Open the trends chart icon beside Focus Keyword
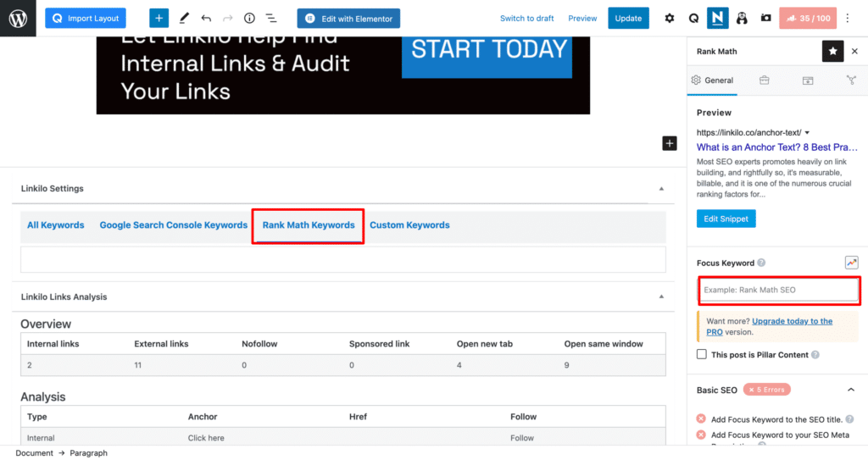This screenshot has height=460, width=868. coord(851,263)
